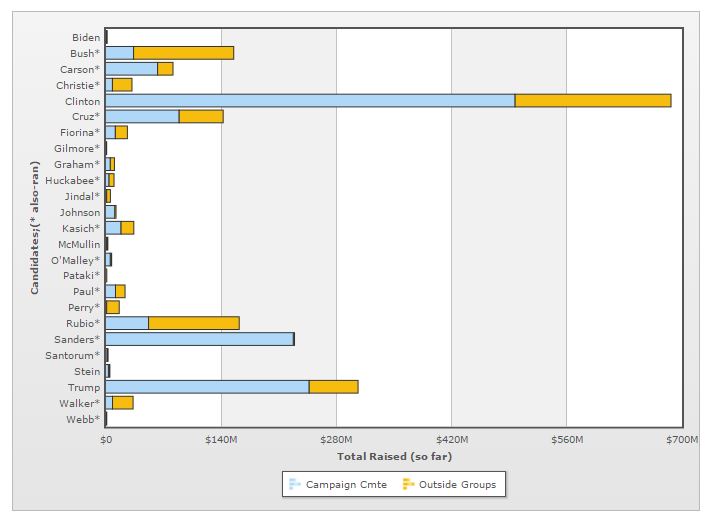
Task: Click the Paul* candidate label
Action: point(86,291)
